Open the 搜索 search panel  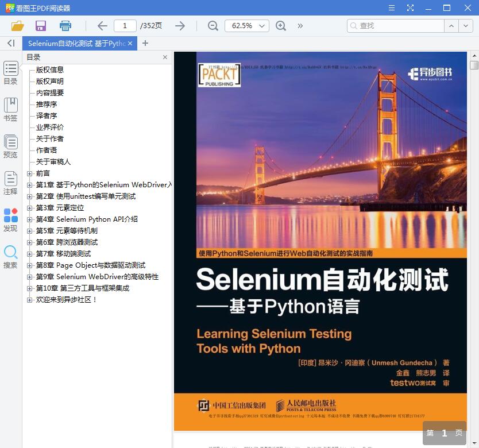point(11,257)
